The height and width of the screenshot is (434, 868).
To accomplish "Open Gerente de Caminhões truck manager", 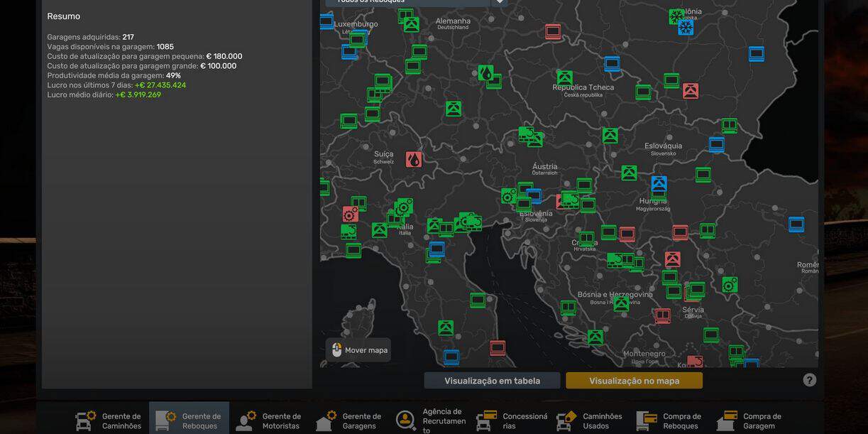I will click(x=109, y=421).
